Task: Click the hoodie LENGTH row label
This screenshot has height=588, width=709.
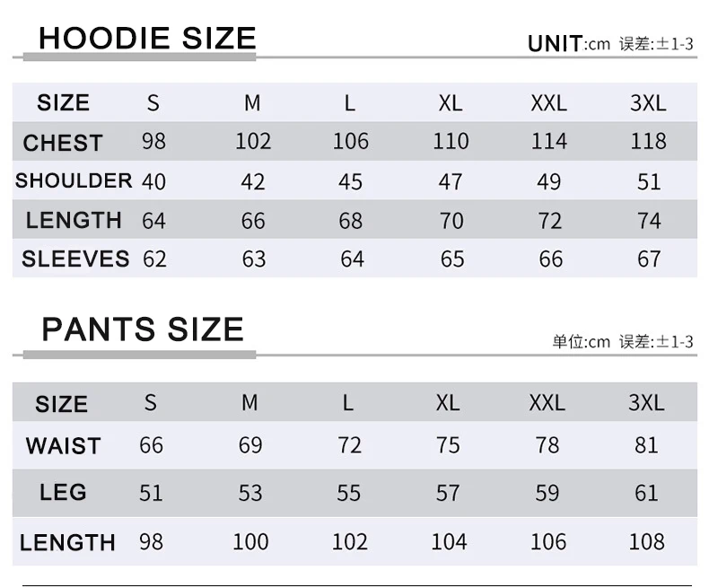Action: (x=74, y=220)
